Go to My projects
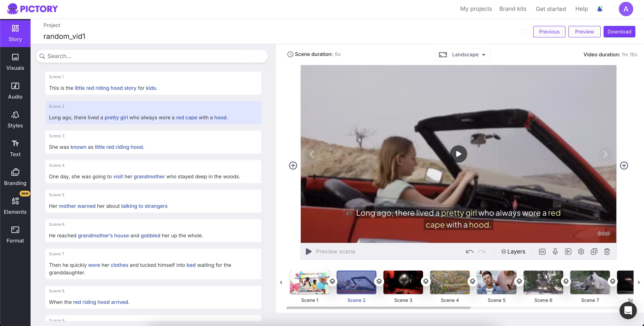The height and width of the screenshot is (326, 644). point(476,9)
